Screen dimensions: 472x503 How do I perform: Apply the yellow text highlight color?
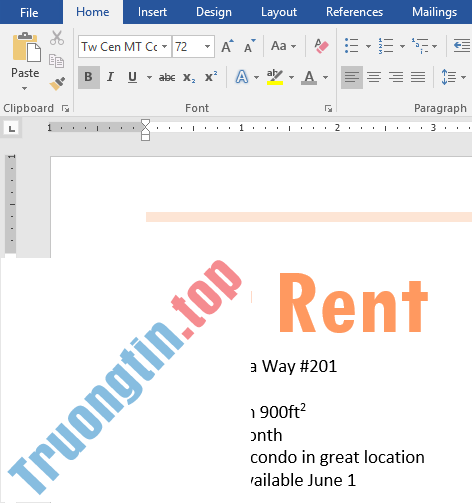point(275,77)
